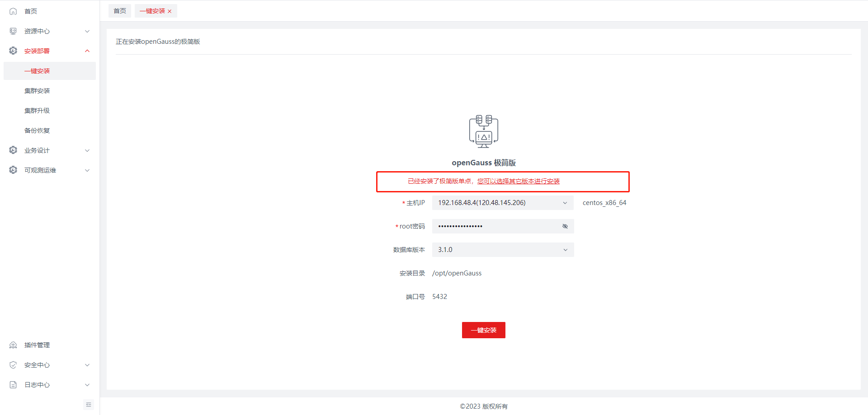The image size is (868, 415).
Task: Click the 安全中心 shield icon
Action: [13, 365]
